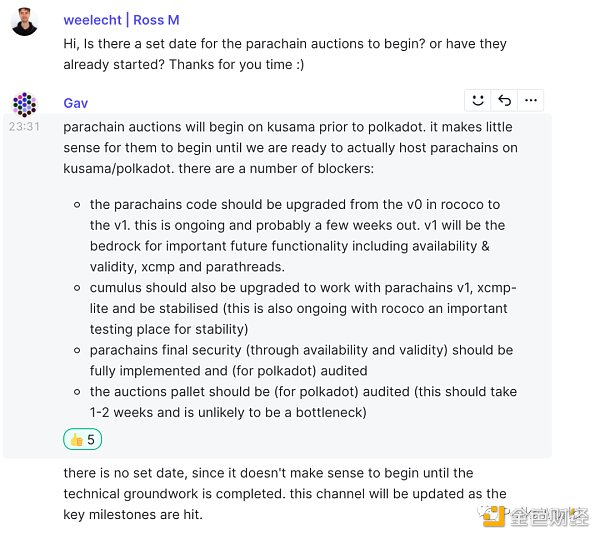
Task: Select the 23:31 message timestamp
Action: (24, 127)
